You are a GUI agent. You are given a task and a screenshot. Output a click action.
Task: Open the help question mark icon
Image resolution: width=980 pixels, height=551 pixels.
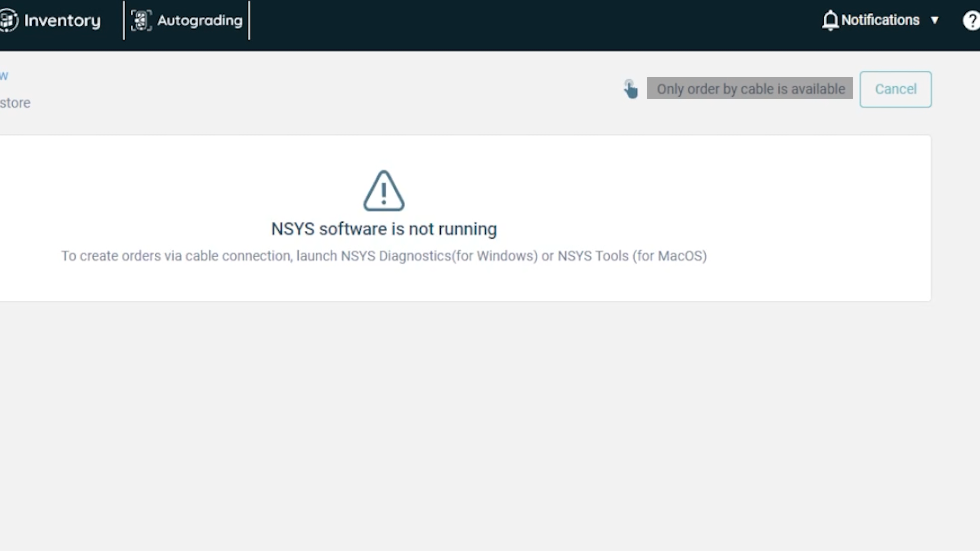coord(971,20)
